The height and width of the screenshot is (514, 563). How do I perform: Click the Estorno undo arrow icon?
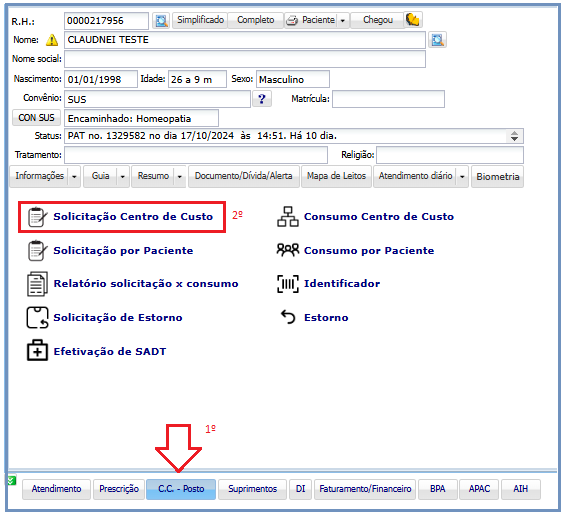click(x=288, y=317)
